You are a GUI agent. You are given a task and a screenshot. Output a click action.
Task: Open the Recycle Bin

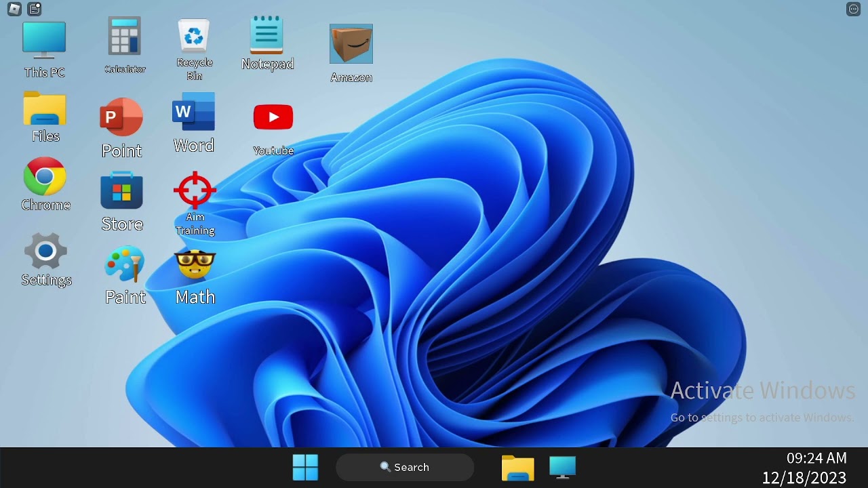click(194, 35)
